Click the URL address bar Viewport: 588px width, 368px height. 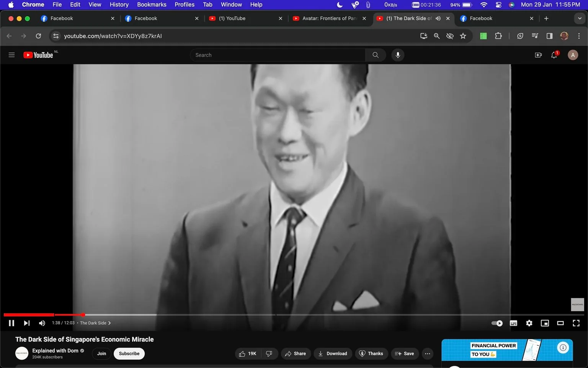(239, 36)
